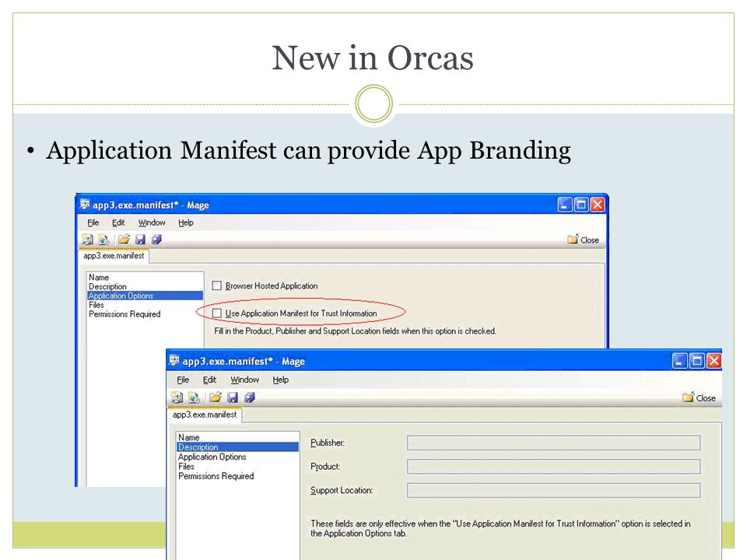Select app3.exe.manifest tab in back window

click(x=114, y=256)
